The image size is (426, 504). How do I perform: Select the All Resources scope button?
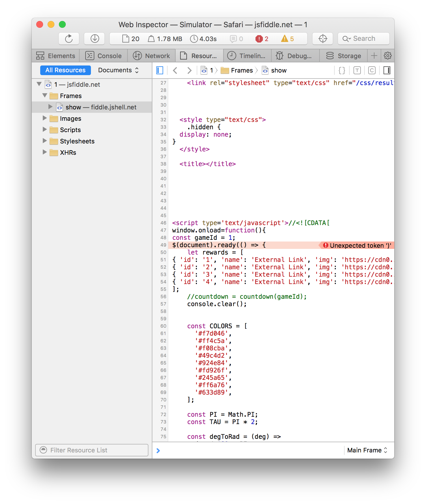65,70
